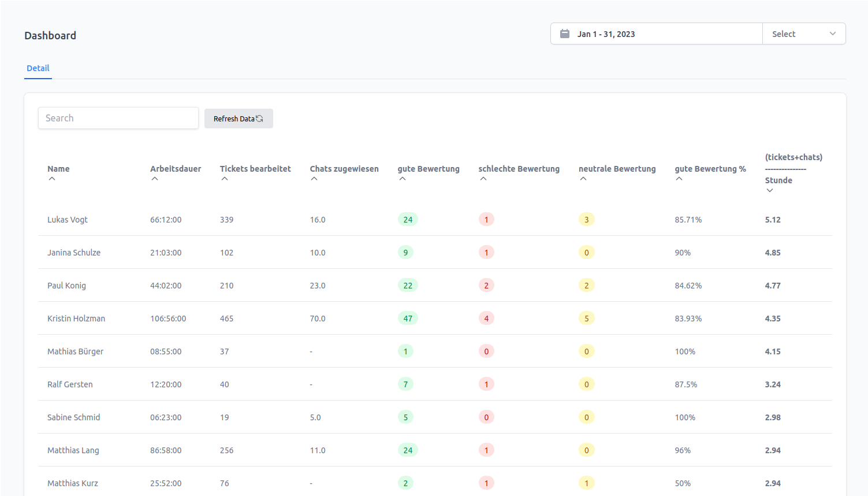The height and width of the screenshot is (496, 868).
Task: Click the refresh icon in Refresh Data button
Action: 259,119
